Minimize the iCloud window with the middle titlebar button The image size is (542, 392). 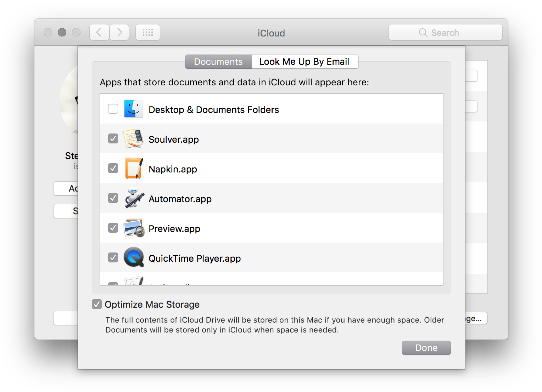(x=62, y=32)
